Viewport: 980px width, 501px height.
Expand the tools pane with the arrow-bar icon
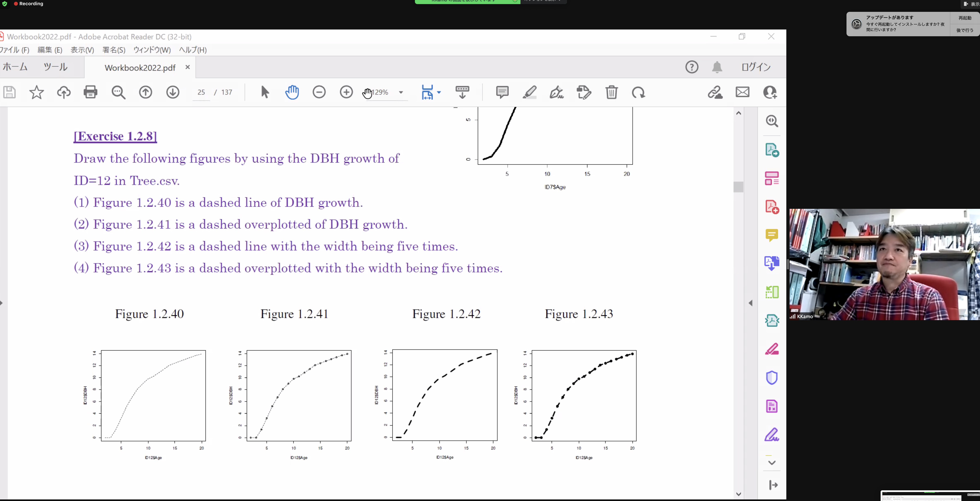click(773, 485)
